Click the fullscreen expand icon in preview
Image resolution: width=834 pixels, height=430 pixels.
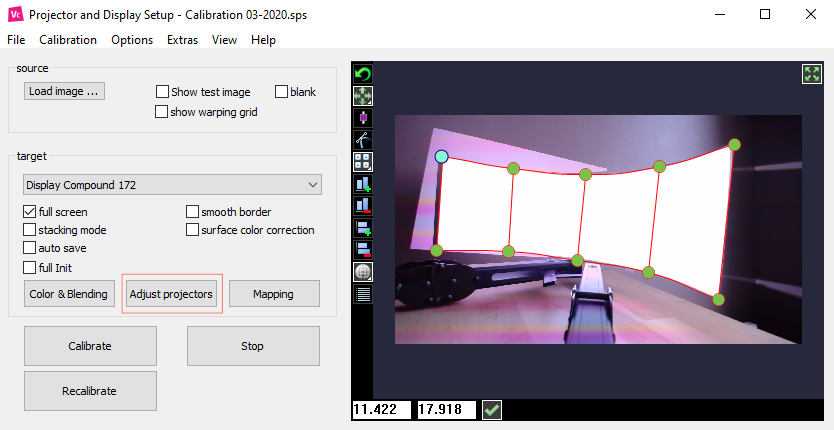tap(811, 74)
